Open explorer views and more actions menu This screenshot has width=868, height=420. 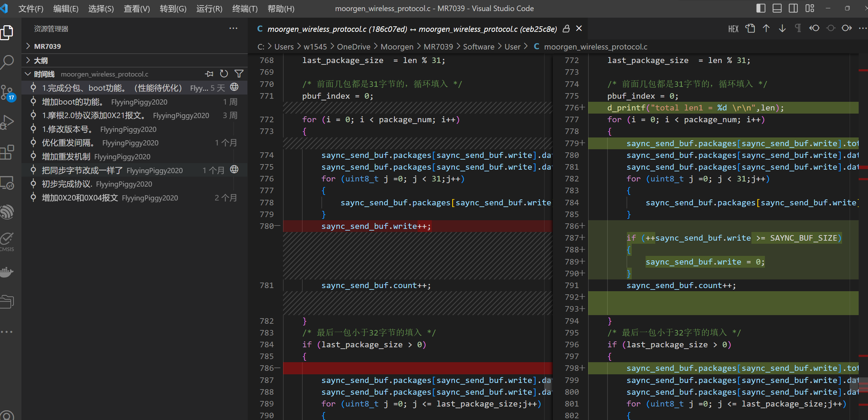234,28
